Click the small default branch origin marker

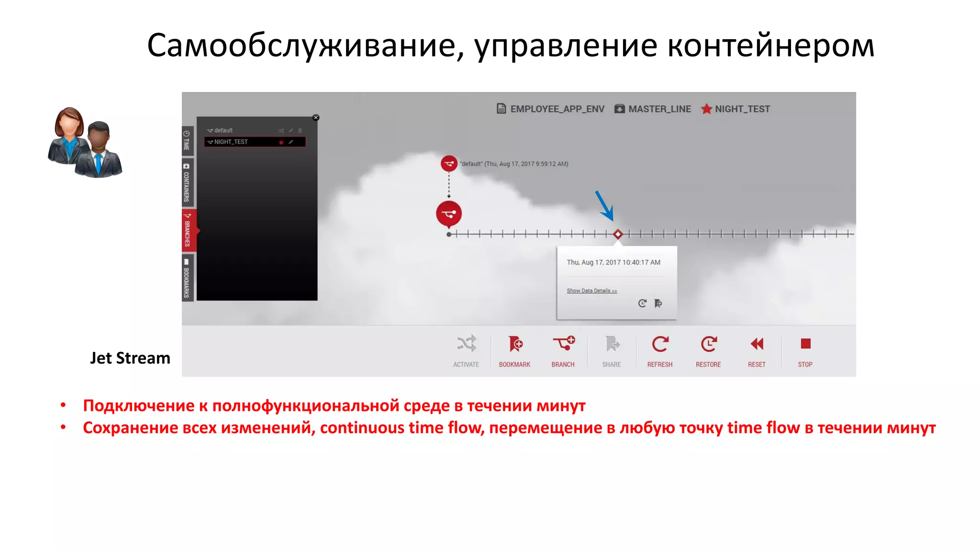tap(449, 164)
